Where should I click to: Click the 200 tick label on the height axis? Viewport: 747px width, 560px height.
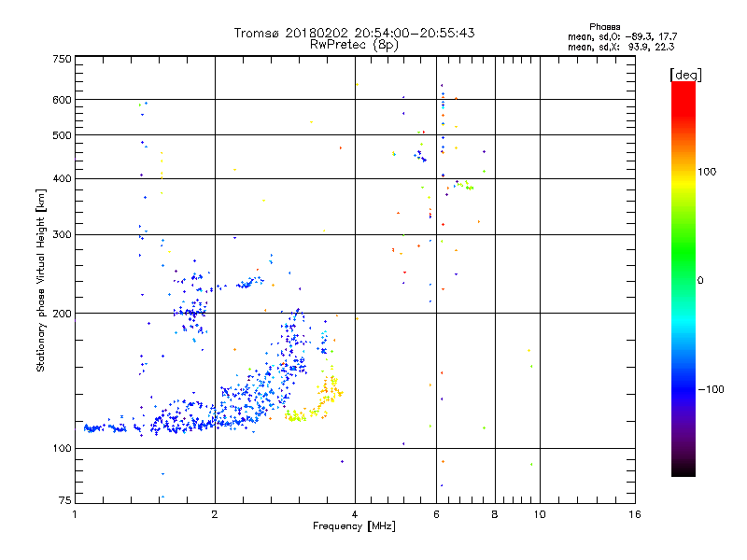click(x=62, y=314)
